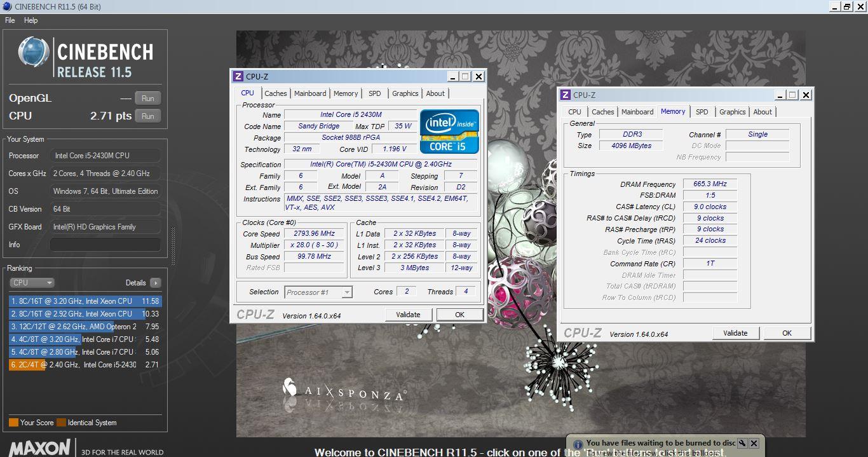Screen dimensions: 868x457
Task: Click the Cinebench title bar app icon
Action: [x=7, y=6]
